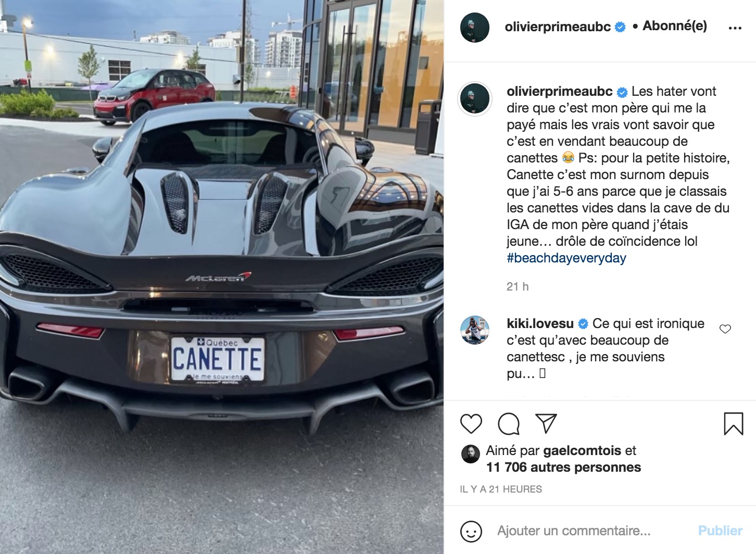View the 11 706 autres personnes likes list
756x554 pixels.
tap(563, 468)
